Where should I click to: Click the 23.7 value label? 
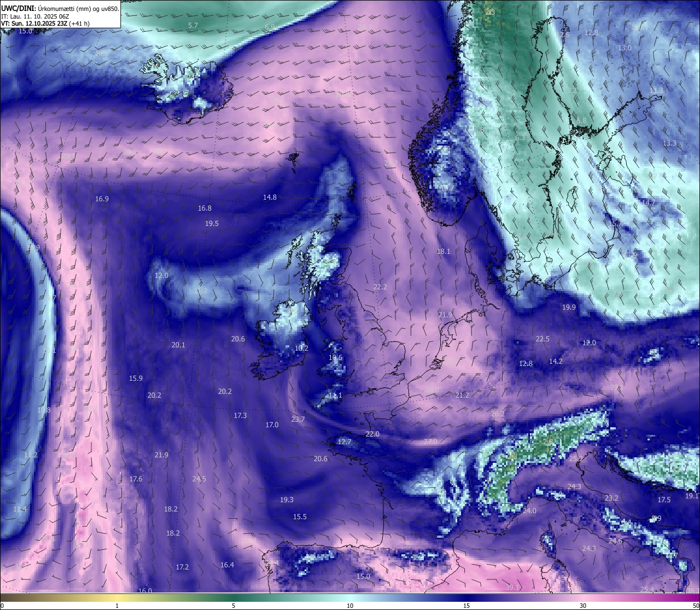click(x=298, y=420)
